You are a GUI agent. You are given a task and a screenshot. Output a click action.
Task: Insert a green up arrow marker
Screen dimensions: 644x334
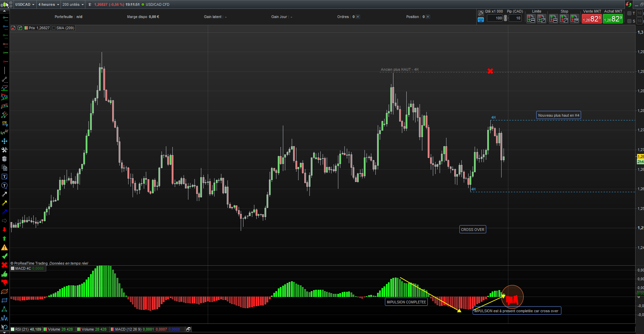(x=4, y=238)
